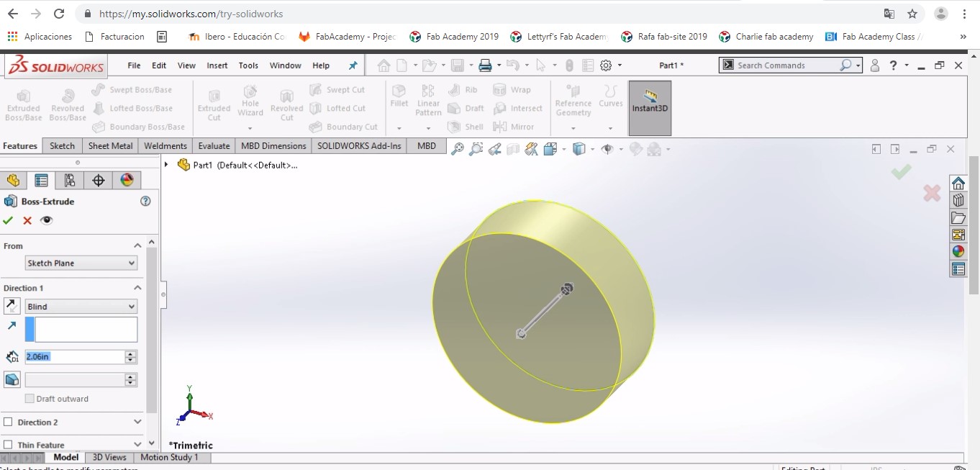The height and width of the screenshot is (470, 980).
Task: Bookmark this page with the star icon
Action: 912,14
